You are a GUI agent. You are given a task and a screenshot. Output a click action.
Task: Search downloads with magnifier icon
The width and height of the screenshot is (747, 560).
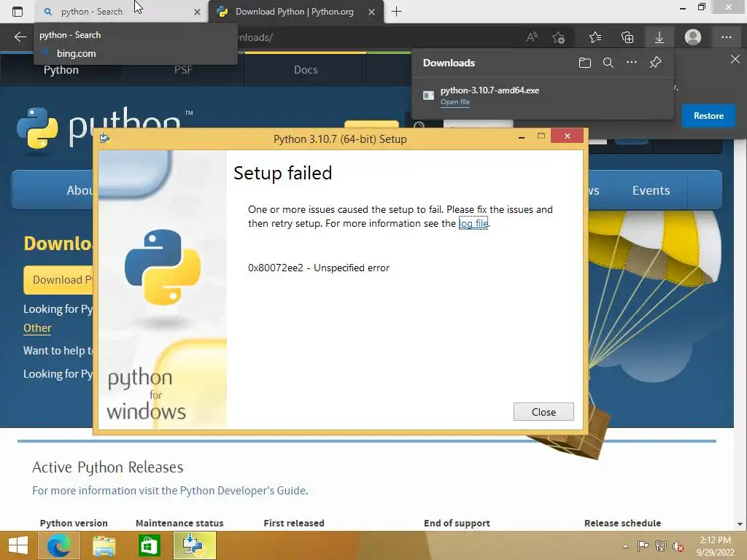608,63
